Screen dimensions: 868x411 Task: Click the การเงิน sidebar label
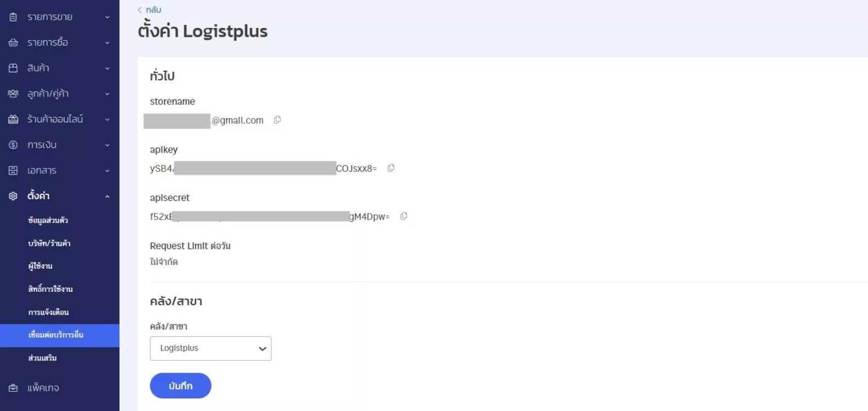[42, 145]
